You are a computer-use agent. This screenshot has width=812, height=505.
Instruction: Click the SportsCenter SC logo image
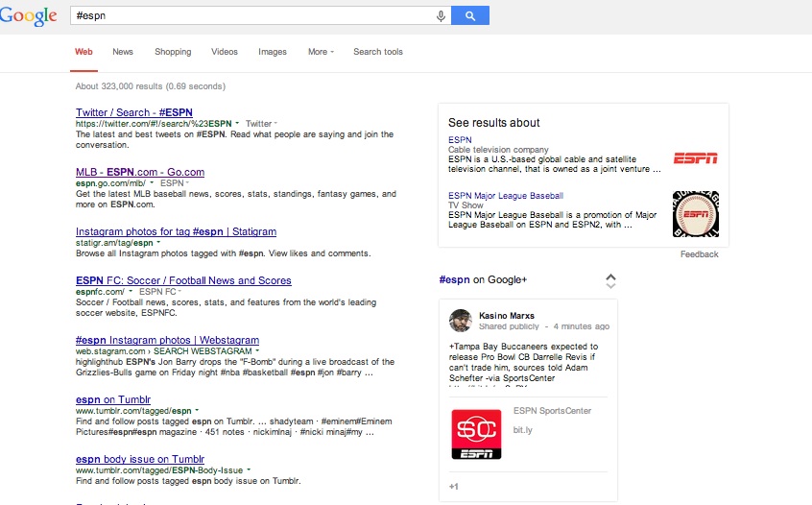click(476, 434)
